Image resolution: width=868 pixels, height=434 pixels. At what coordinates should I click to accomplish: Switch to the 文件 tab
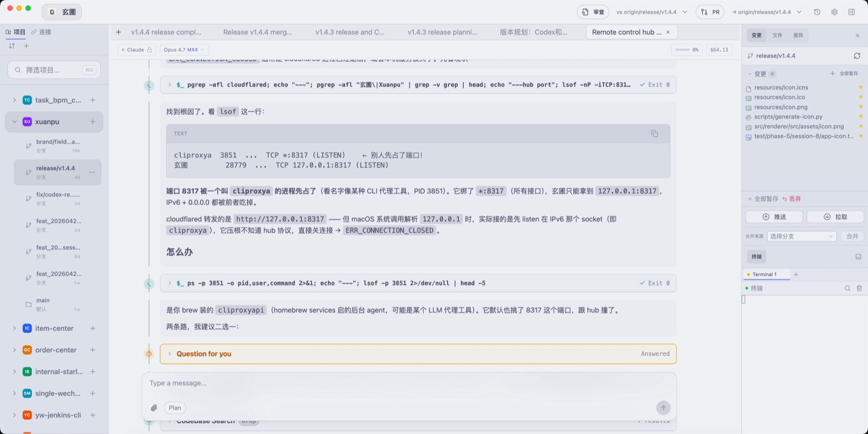778,35
